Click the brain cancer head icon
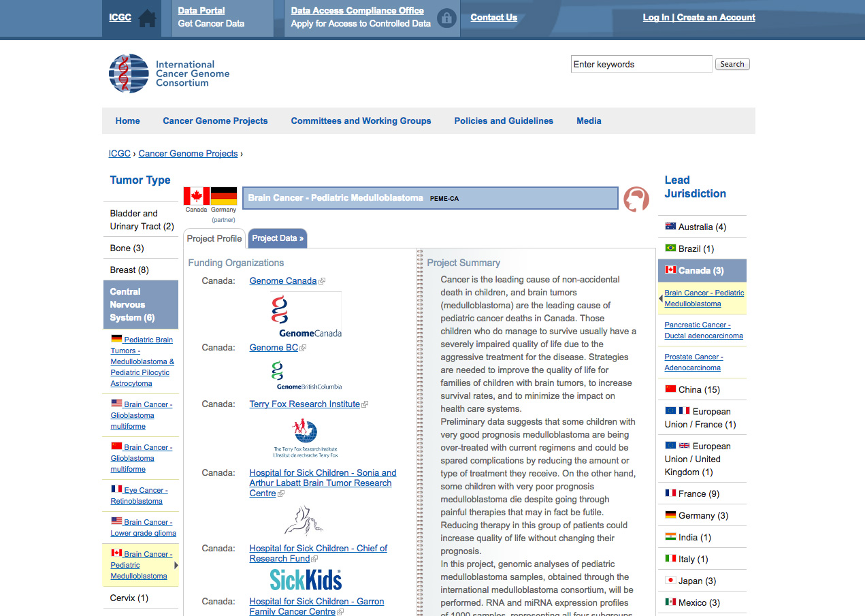Image resolution: width=865 pixels, height=616 pixels. click(636, 199)
